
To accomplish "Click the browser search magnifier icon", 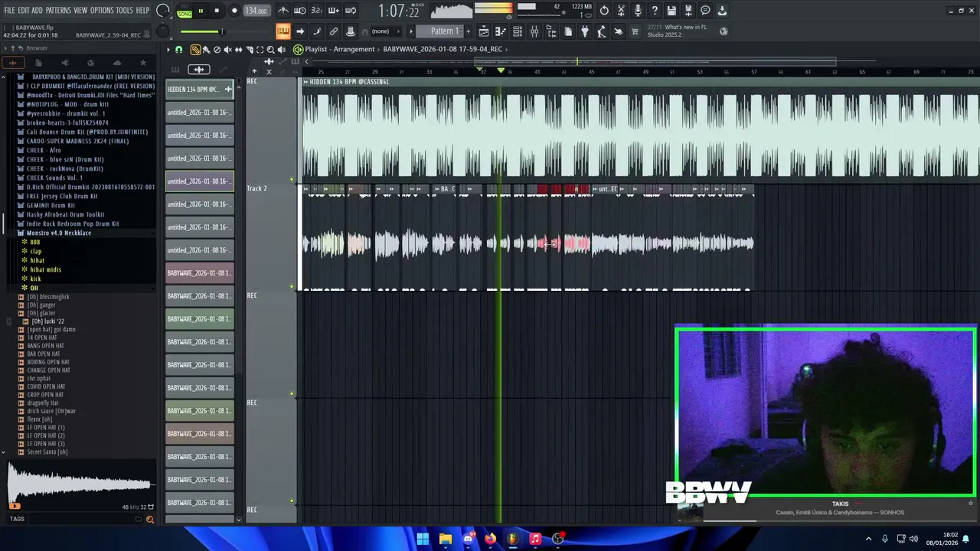I will click(150, 520).
